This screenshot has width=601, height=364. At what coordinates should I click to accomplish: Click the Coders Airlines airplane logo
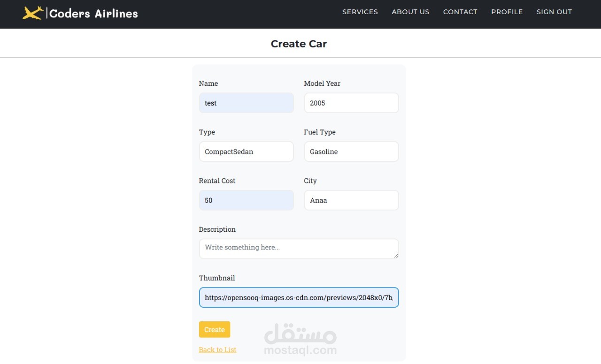click(x=33, y=13)
